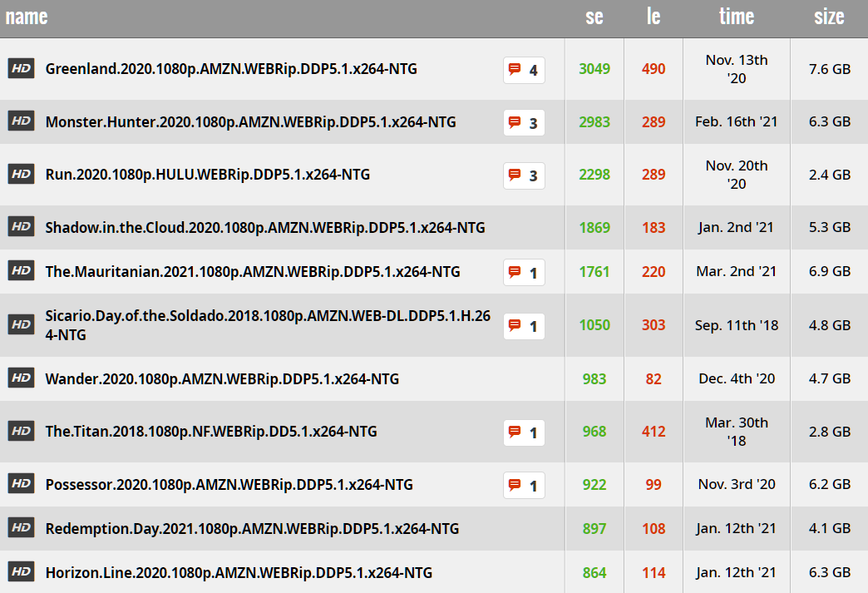Viewport: 868px width, 593px height.
Task: Sort by the le (leechers) column header
Action: [653, 17]
